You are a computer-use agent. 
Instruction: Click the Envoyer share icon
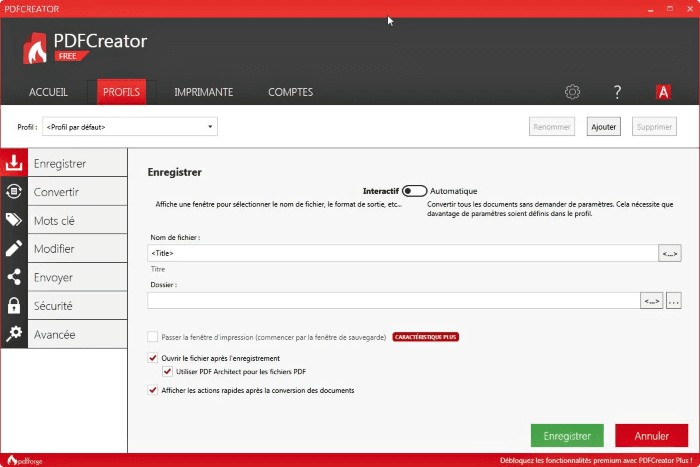14,277
